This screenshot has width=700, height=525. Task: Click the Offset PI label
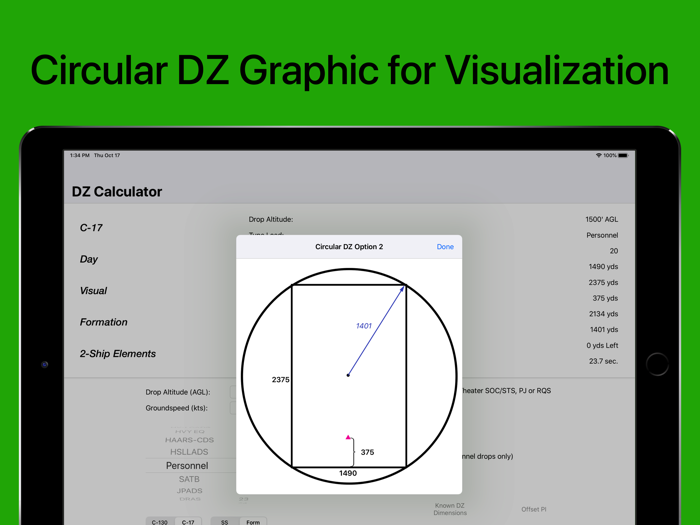(533, 509)
